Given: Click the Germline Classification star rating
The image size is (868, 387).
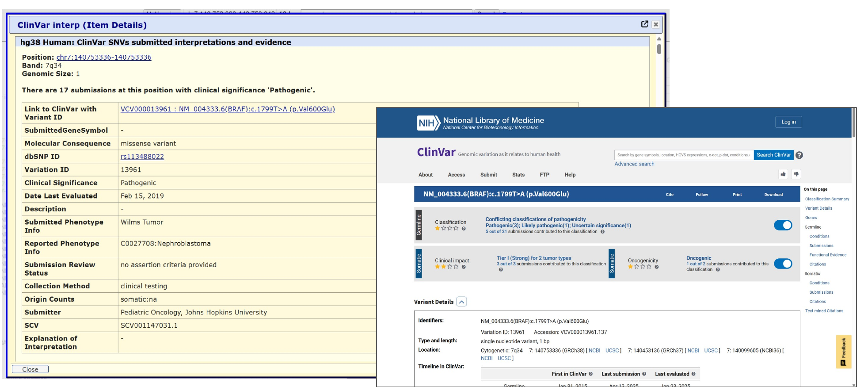Looking at the screenshot, I should click(x=447, y=229).
